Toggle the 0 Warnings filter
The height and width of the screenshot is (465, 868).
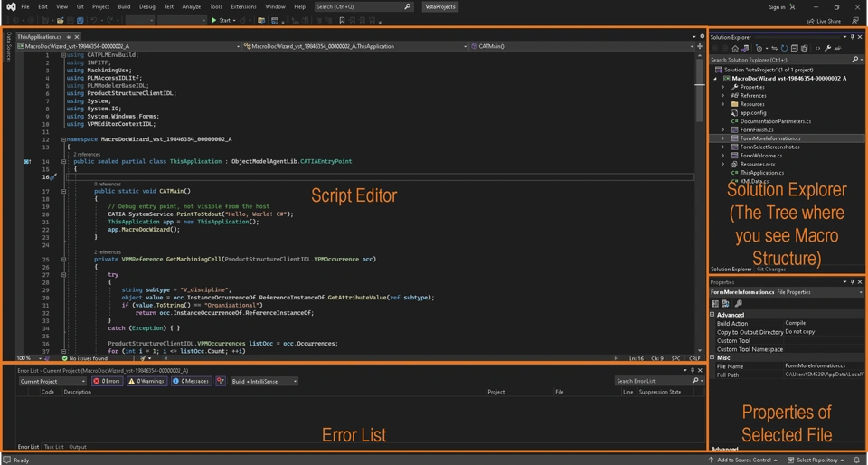point(146,381)
